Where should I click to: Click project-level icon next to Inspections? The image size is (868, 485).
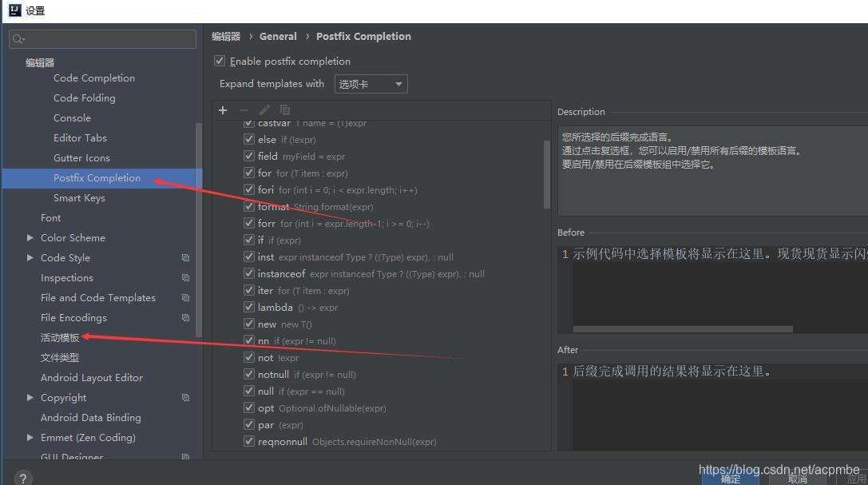point(185,277)
